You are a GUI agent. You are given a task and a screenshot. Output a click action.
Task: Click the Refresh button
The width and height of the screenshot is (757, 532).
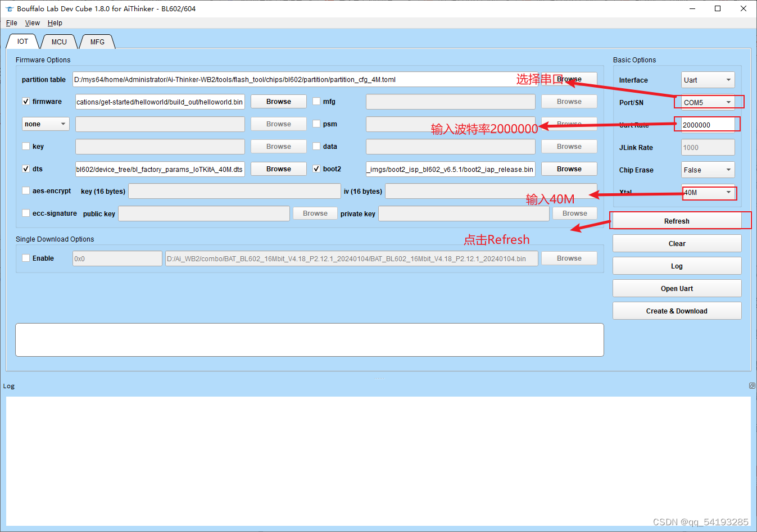tap(677, 221)
